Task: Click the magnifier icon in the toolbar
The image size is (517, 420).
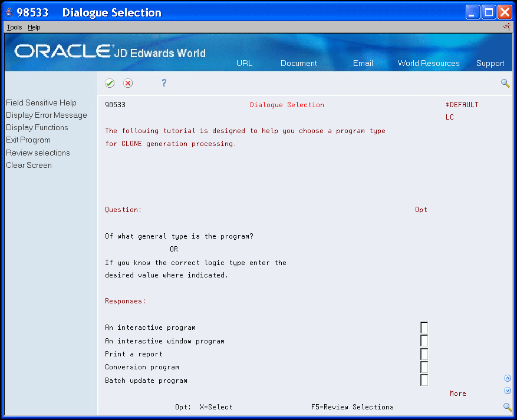Action: (505, 83)
